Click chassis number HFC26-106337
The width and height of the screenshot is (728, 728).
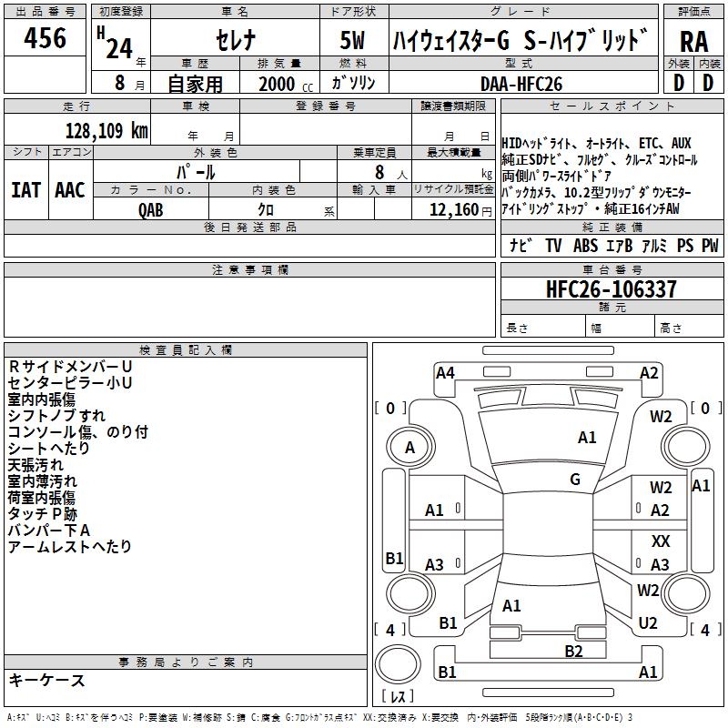[x=611, y=288]
